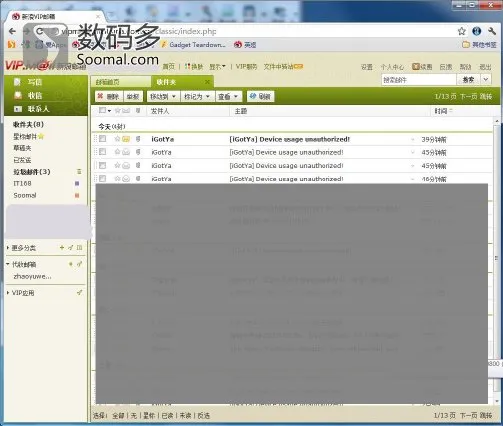Click the 搜索 search button
Image resolution: width=503 pixels, height=426 pixels.
(x=468, y=79)
